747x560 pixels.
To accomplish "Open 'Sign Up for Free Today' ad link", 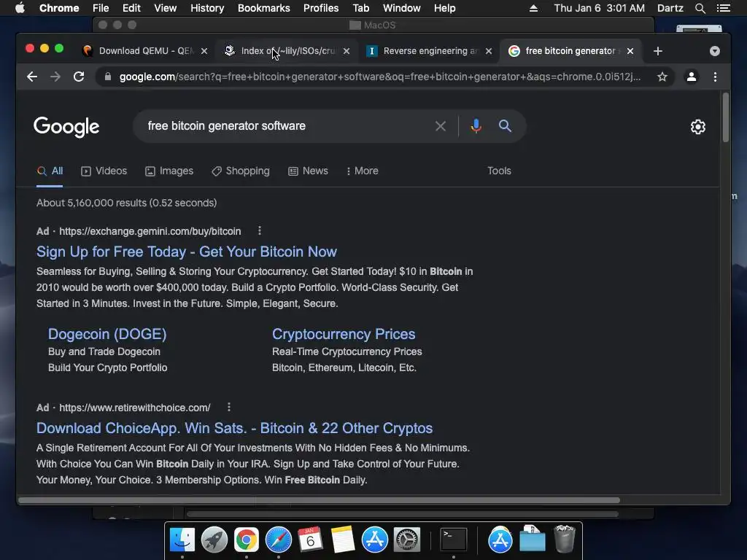I will tap(187, 252).
